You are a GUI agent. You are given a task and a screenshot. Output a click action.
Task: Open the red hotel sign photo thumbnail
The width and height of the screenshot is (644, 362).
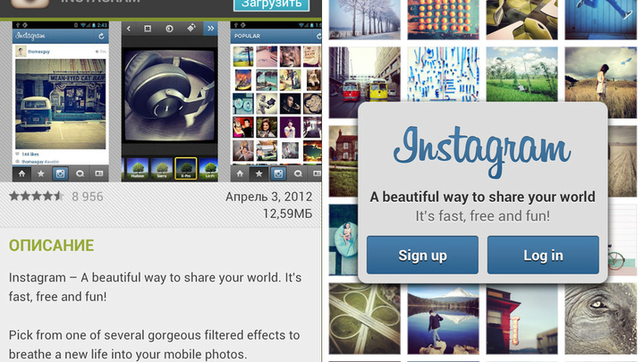click(x=522, y=319)
